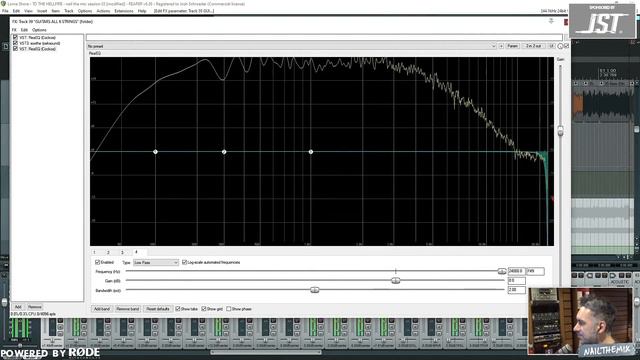Click the Bandwidth value field 2.00
The width and height of the screenshot is (640, 360).
[x=517, y=290]
